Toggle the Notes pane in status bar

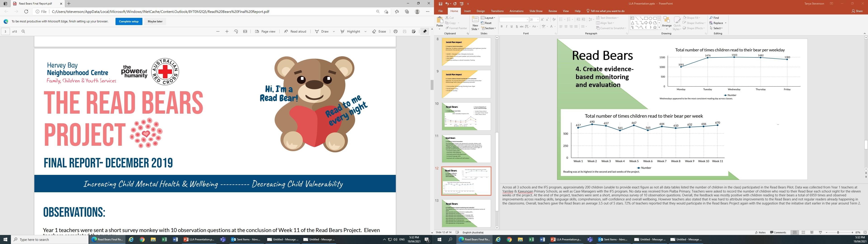point(760,232)
